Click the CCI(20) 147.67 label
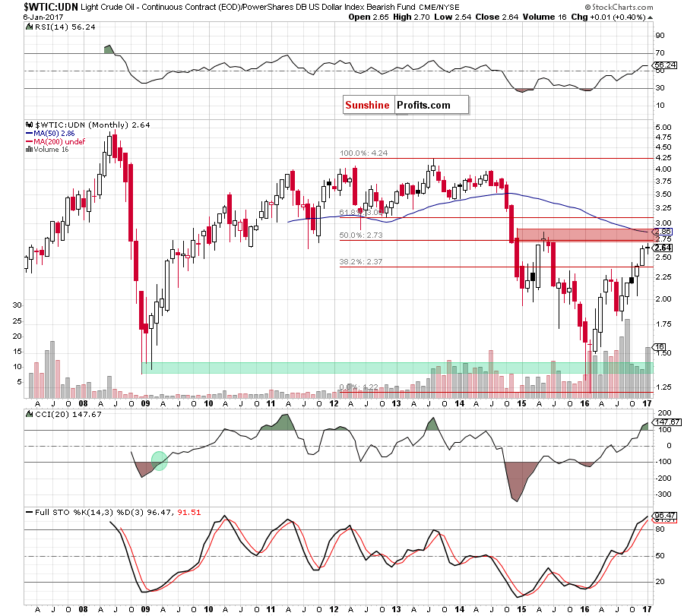This screenshot has width=684, height=616. tap(68, 414)
